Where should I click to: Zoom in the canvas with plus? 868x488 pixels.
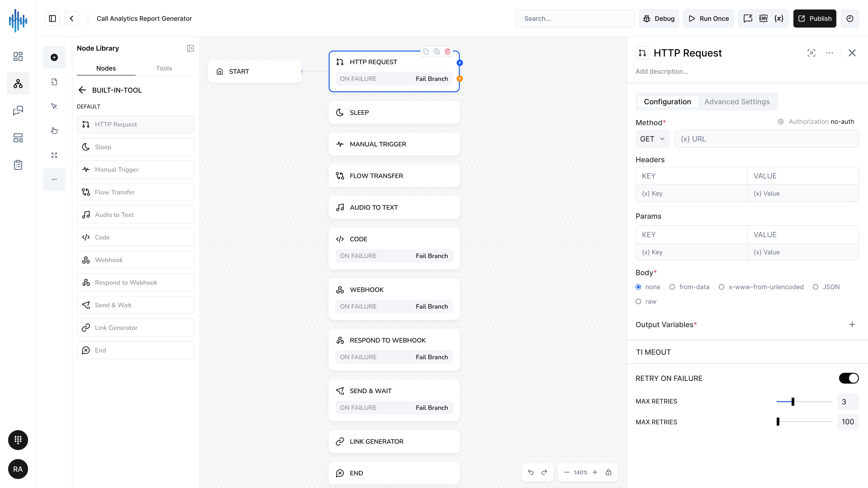[595, 472]
